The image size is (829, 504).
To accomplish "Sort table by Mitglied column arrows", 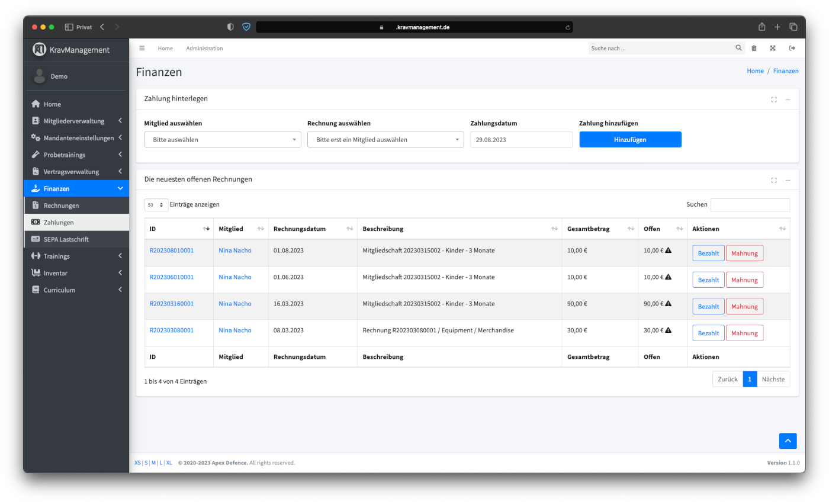I will pos(261,229).
